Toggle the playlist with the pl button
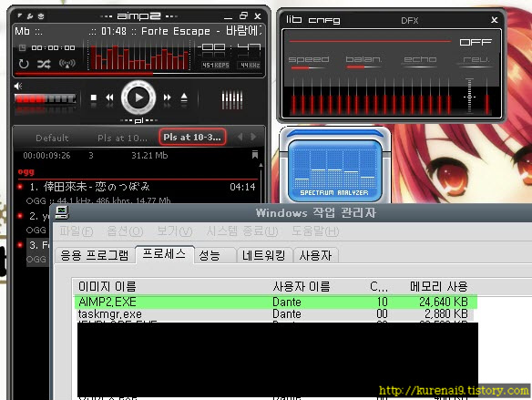This screenshot has width=532, height=400. (138, 120)
